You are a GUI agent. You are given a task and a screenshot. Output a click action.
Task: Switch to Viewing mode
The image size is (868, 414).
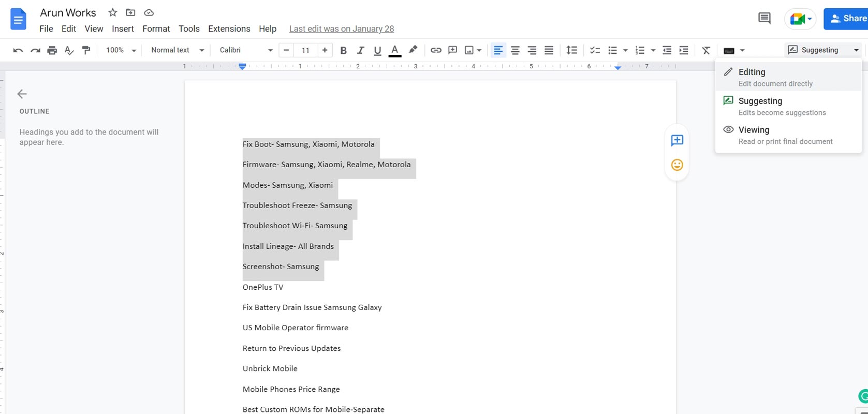[x=788, y=135]
